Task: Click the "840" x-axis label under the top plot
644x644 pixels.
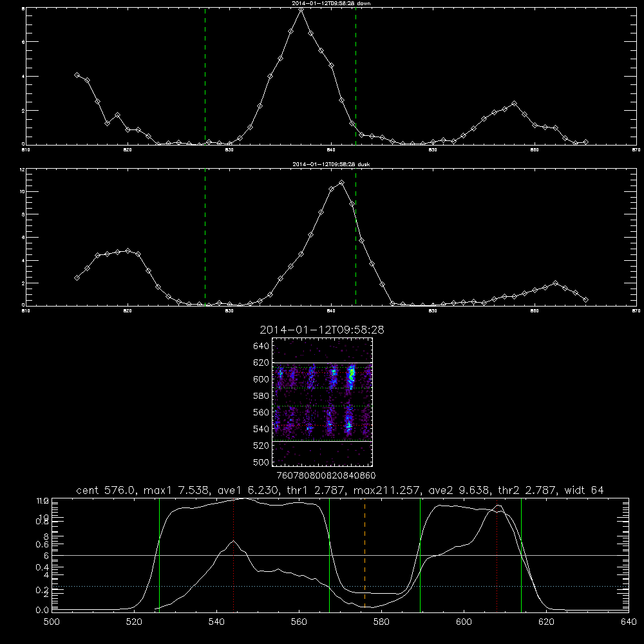Action: click(331, 150)
